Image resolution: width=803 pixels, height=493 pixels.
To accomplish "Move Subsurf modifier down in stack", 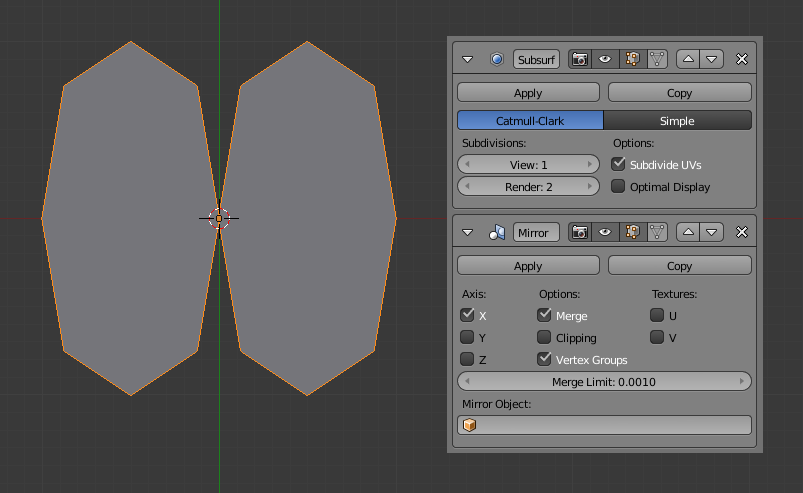I will [712, 60].
